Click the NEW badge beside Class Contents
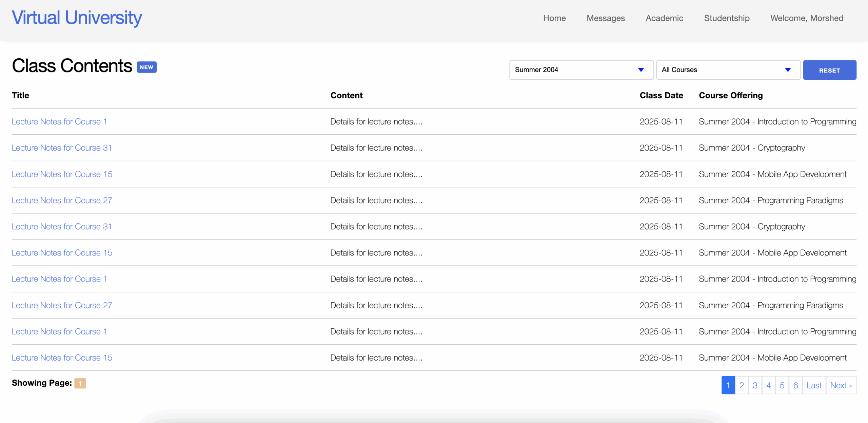The width and height of the screenshot is (868, 423). [x=146, y=67]
